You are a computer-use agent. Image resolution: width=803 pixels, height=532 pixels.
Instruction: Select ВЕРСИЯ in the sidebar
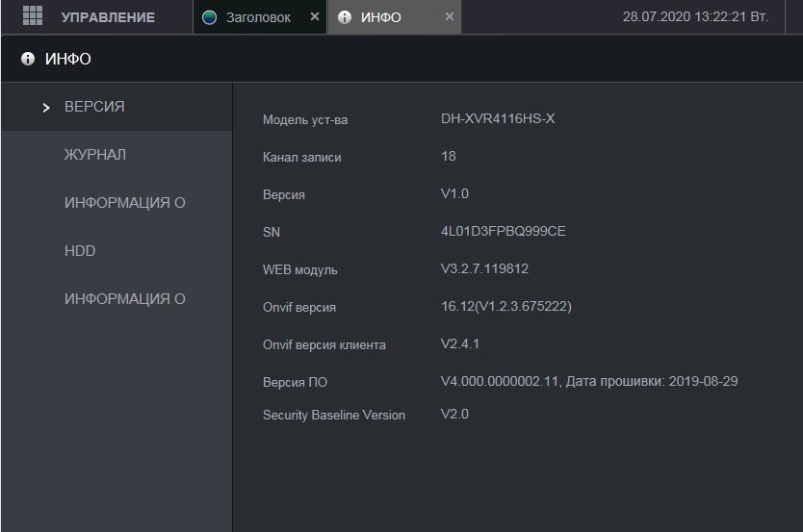coord(94,107)
